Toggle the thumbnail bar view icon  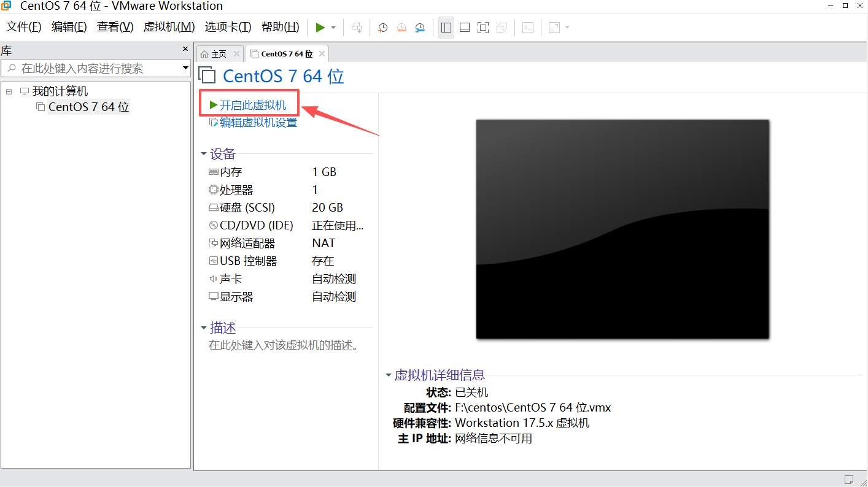coord(465,28)
